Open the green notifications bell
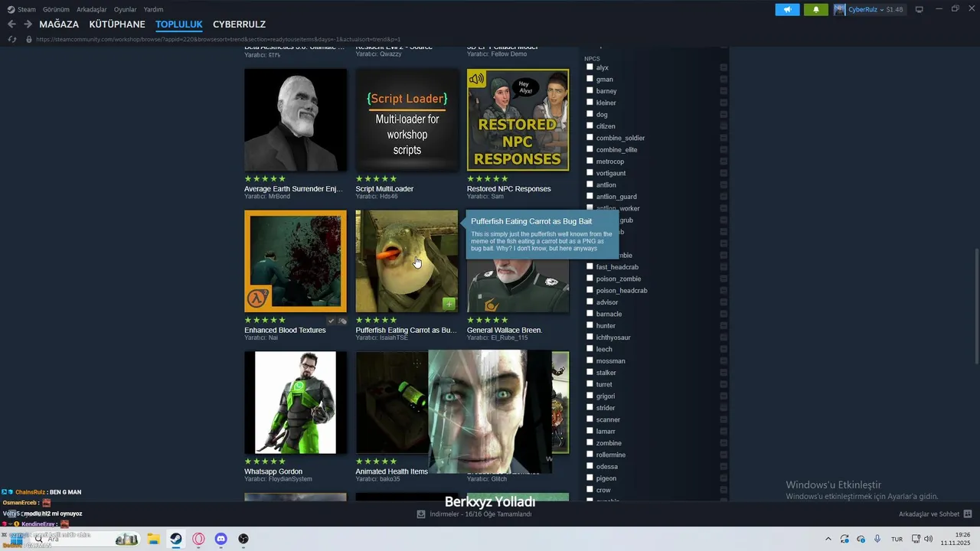The width and height of the screenshot is (980, 551). 816,9
